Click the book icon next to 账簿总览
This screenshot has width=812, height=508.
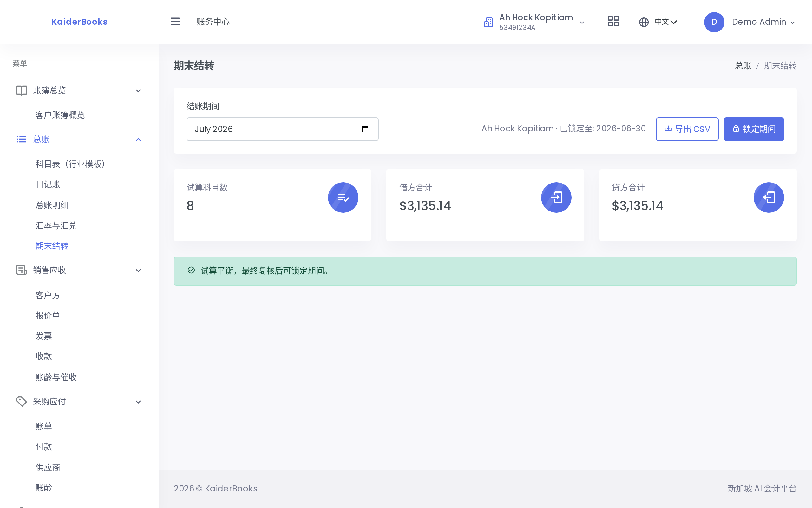(x=22, y=90)
